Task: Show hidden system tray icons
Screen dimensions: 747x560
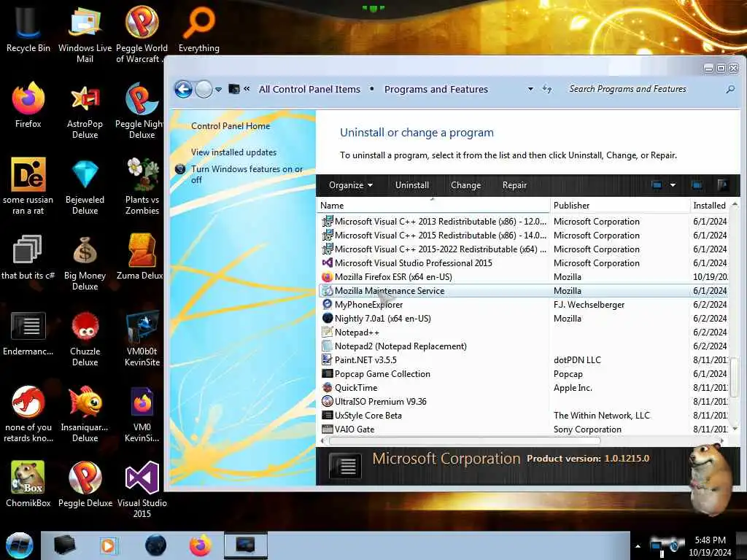Action: tap(638, 546)
